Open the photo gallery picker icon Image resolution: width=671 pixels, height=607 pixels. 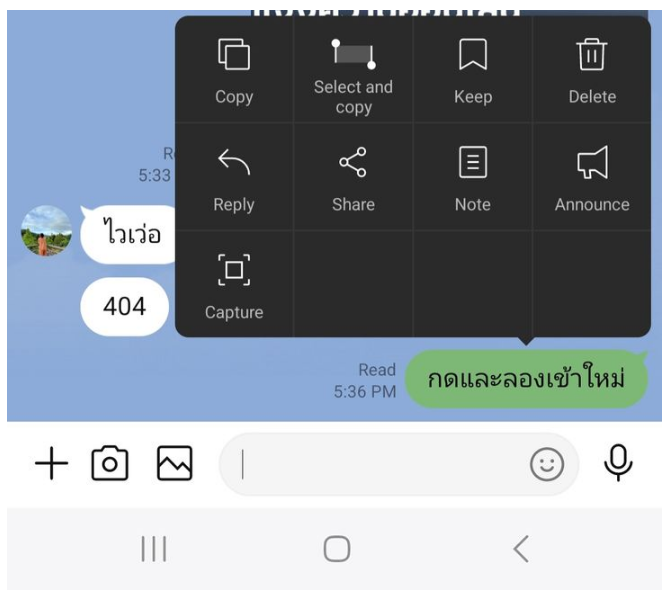click(x=174, y=463)
